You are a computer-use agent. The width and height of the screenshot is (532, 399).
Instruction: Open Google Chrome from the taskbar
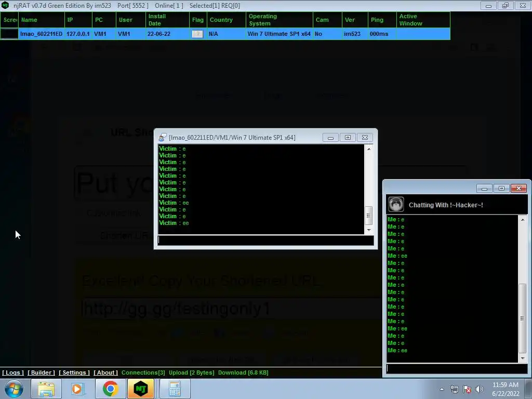click(x=110, y=389)
